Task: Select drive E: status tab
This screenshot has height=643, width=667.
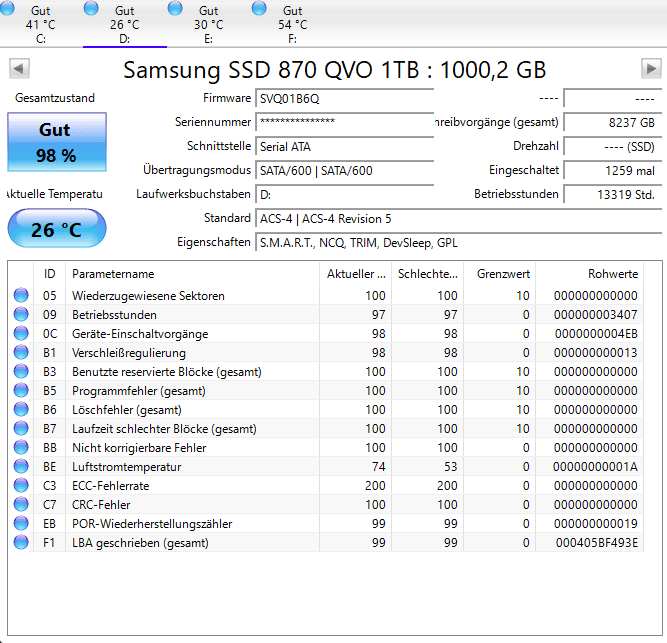Action: pyautogui.click(x=208, y=24)
